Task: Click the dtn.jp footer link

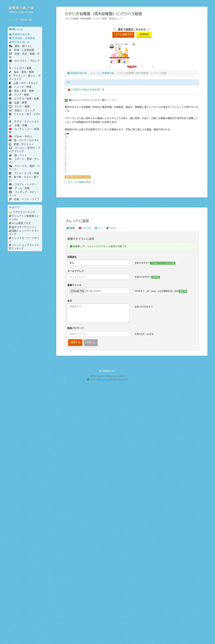Action: pos(105,380)
